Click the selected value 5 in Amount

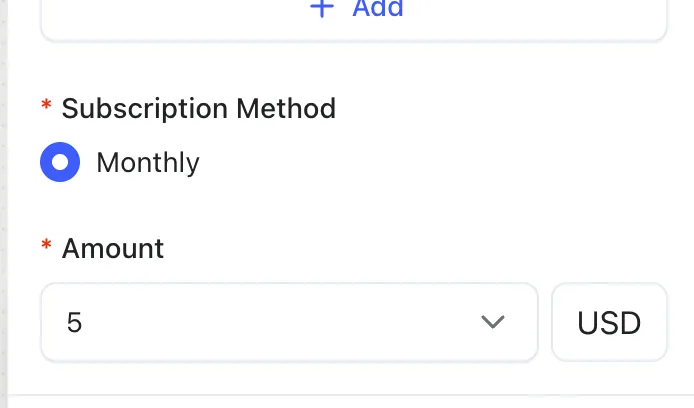[x=74, y=323]
